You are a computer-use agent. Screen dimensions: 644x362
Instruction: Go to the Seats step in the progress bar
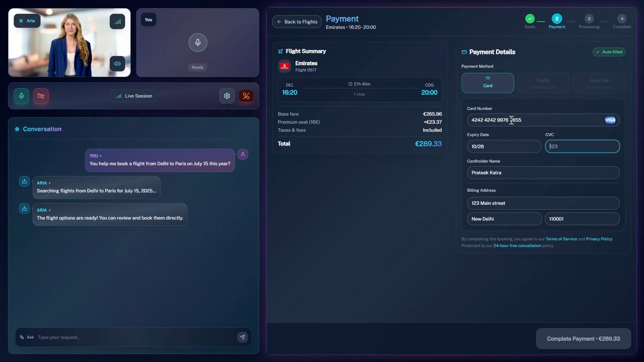click(x=530, y=19)
